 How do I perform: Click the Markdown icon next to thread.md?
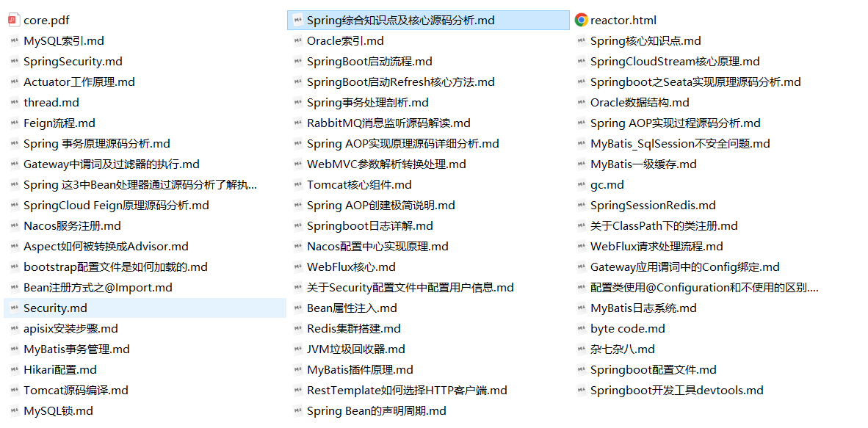coord(15,102)
